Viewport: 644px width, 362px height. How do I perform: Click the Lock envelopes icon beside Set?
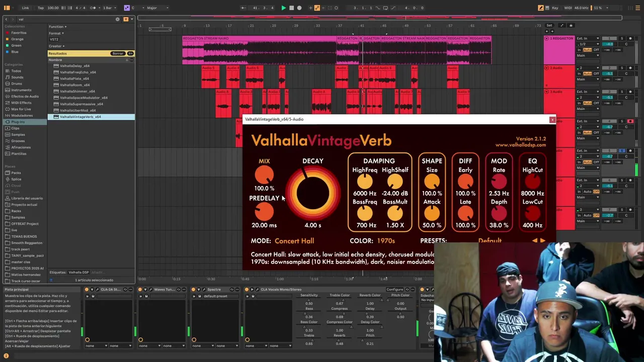pos(571,25)
